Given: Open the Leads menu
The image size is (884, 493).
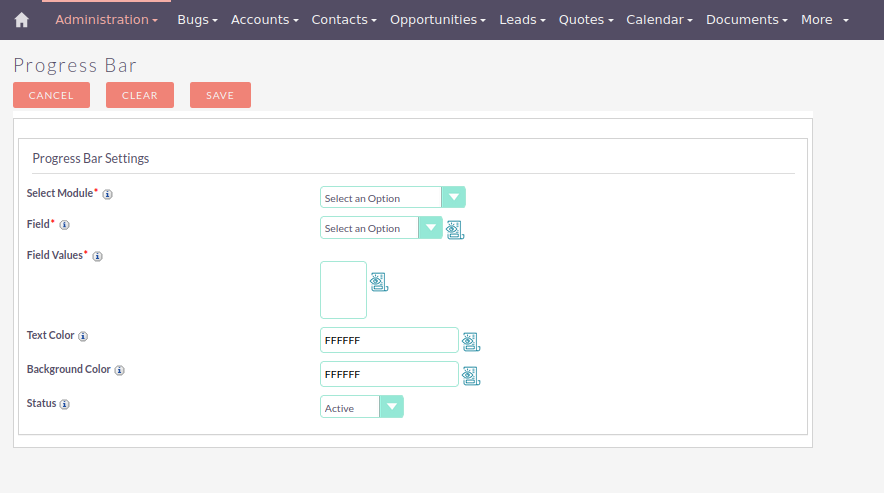Looking at the screenshot, I should [x=522, y=20].
